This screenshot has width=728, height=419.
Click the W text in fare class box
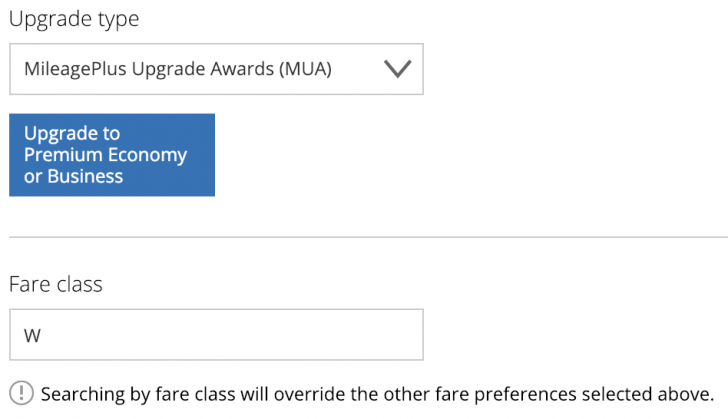[x=32, y=335]
